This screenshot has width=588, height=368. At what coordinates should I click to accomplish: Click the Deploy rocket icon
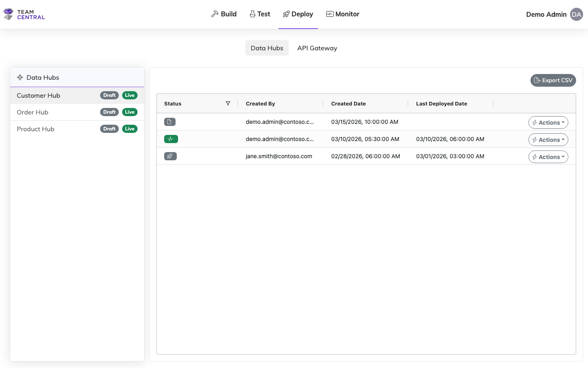(x=286, y=13)
